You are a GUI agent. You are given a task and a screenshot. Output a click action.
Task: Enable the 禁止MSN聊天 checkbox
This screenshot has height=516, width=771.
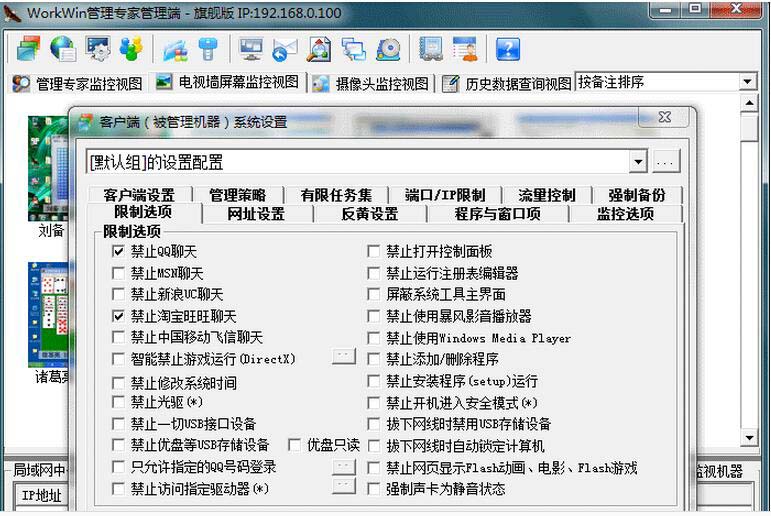[x=118, y=273]
